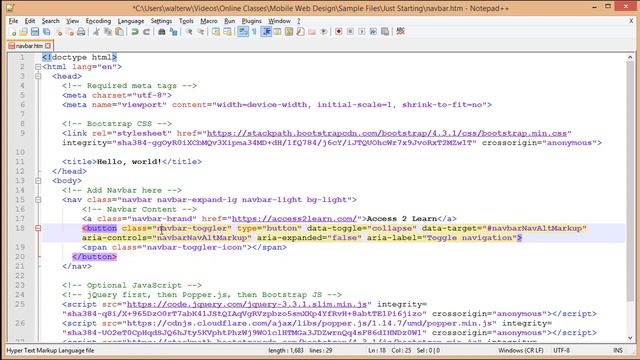The height and width of the screenshot is (360, 640).
Task: Collapse the body block fold marker
Action: 38,181
